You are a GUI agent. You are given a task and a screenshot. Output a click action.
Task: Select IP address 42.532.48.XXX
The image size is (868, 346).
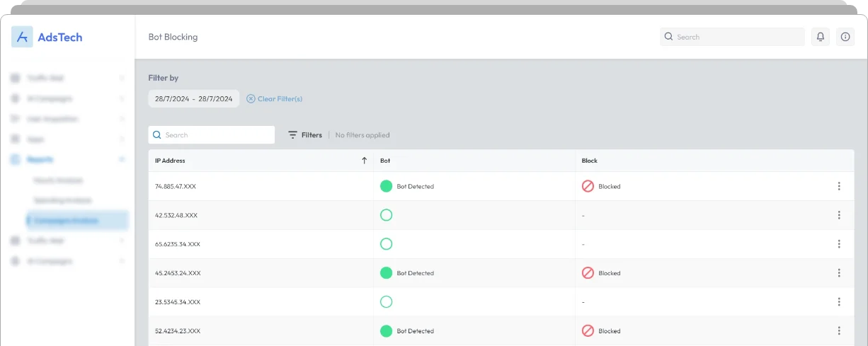coord(176,215)
